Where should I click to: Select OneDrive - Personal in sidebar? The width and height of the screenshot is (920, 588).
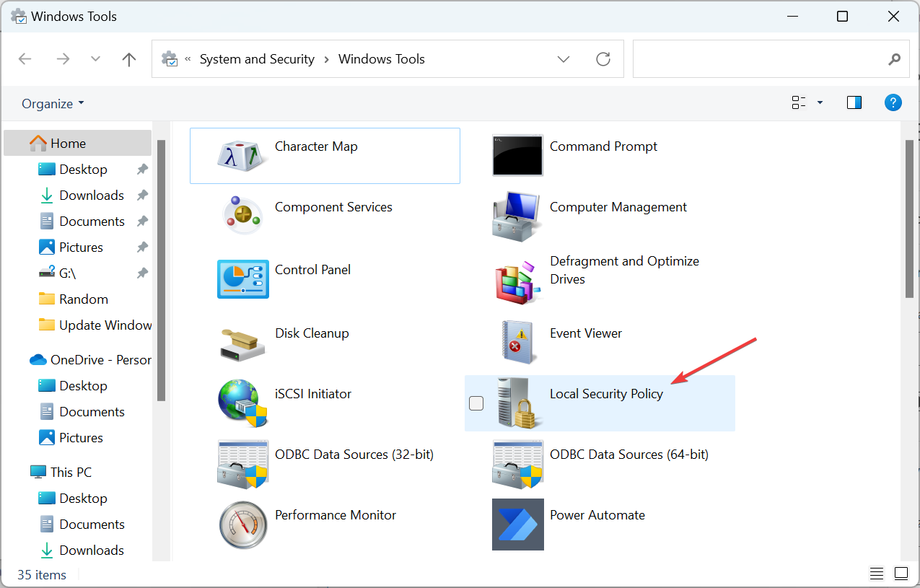[90, 360]
